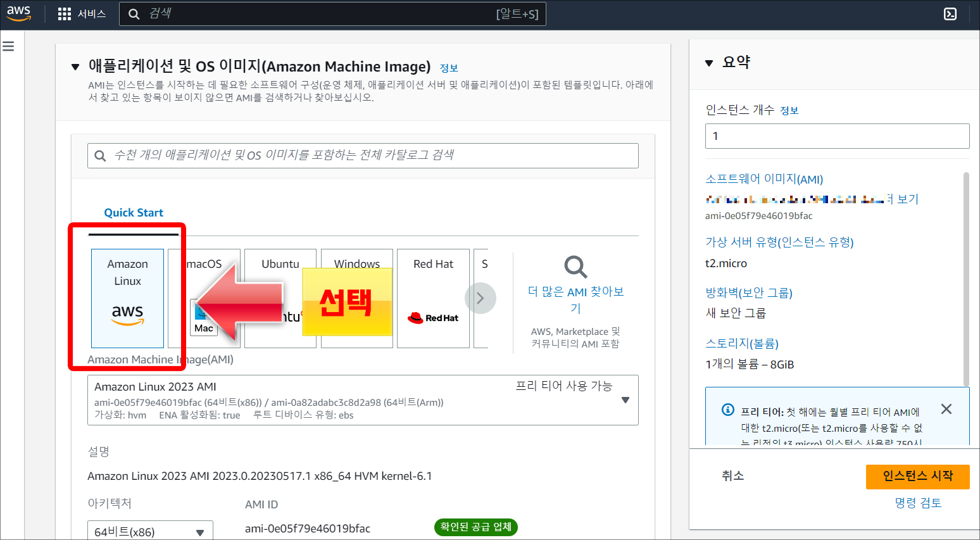Open 가상 서버 유형(인스턴스 유형) link
The width and height of the screenshot is (980, 540).
tap(779, 242)
